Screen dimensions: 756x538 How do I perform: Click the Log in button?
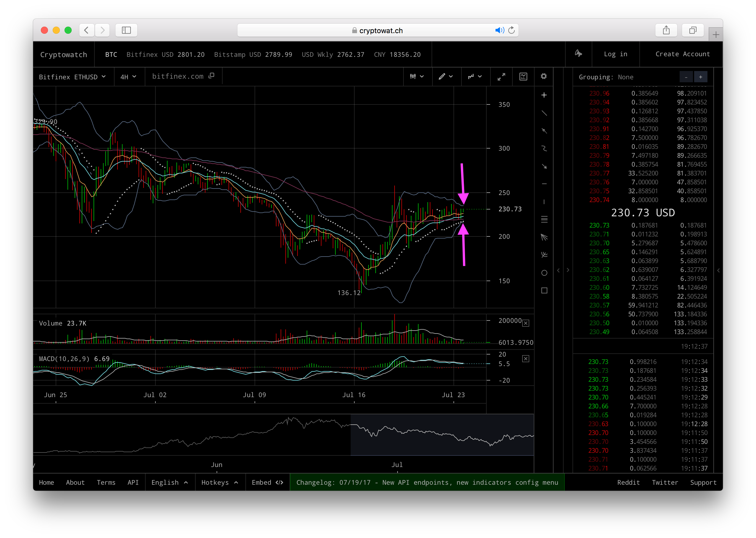615,54
